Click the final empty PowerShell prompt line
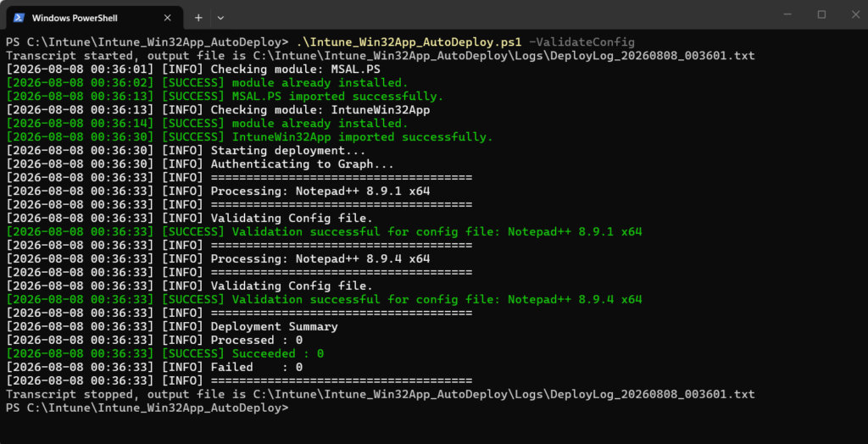This screenshot has height=444, width=868. [x=147, y=408]
